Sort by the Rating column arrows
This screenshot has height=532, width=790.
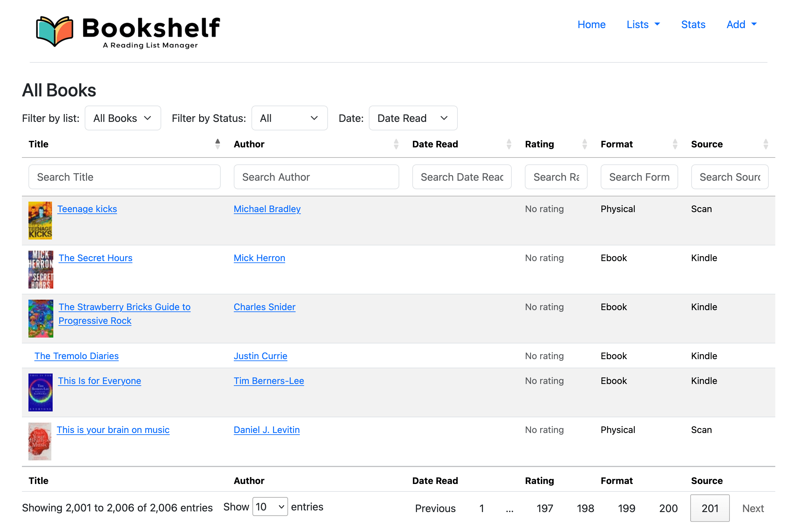[x=584, y=144]
